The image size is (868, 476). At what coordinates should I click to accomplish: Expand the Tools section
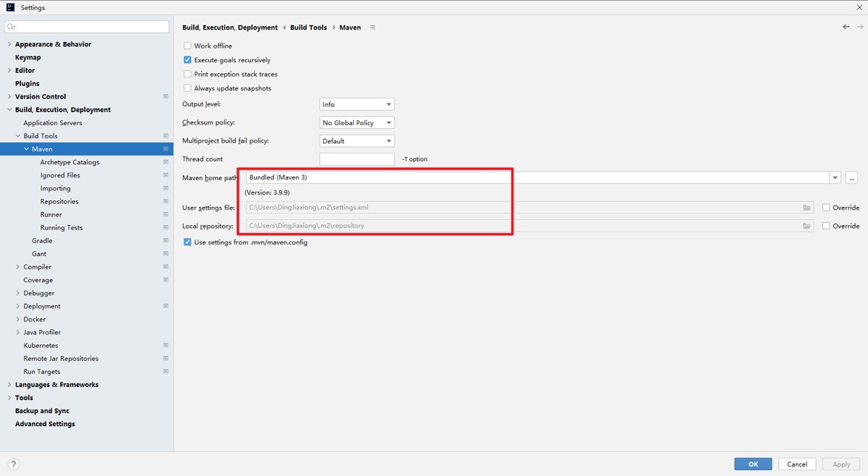click(9, 398)
